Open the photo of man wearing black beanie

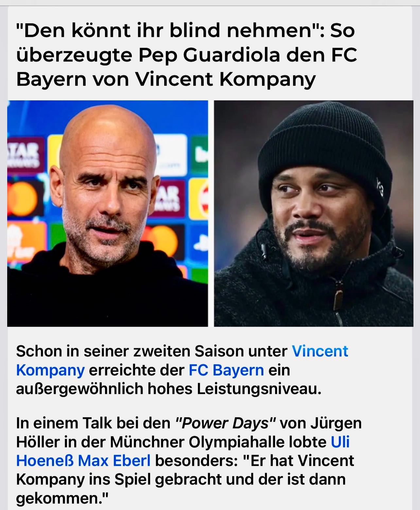point(314,213)
